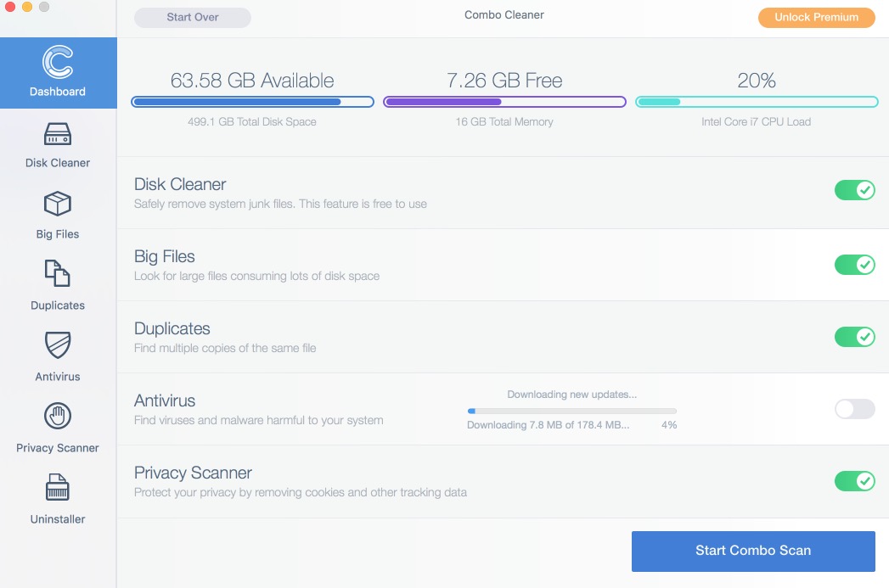Go to Duplicates documents icon
Viewport: 889px width, 588px height.
tap(58, 275)
